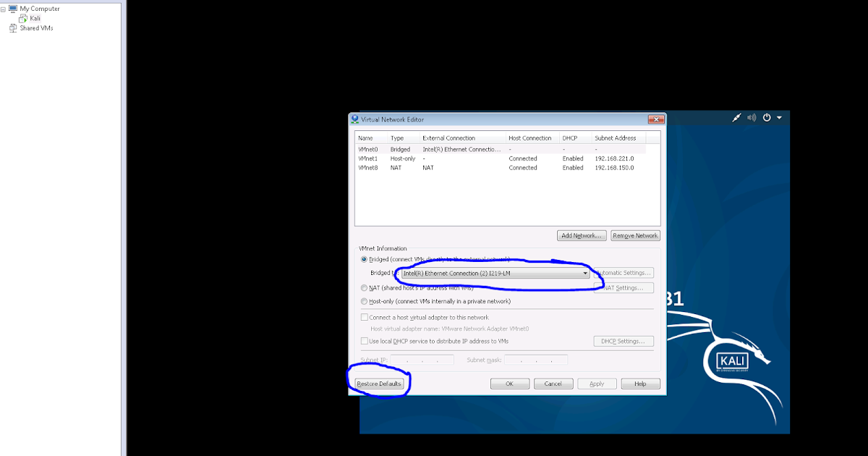The image size is (868, 456).
Task: Click the Virtual Network Editor titlebar icon
Action: tap(354, 119)
